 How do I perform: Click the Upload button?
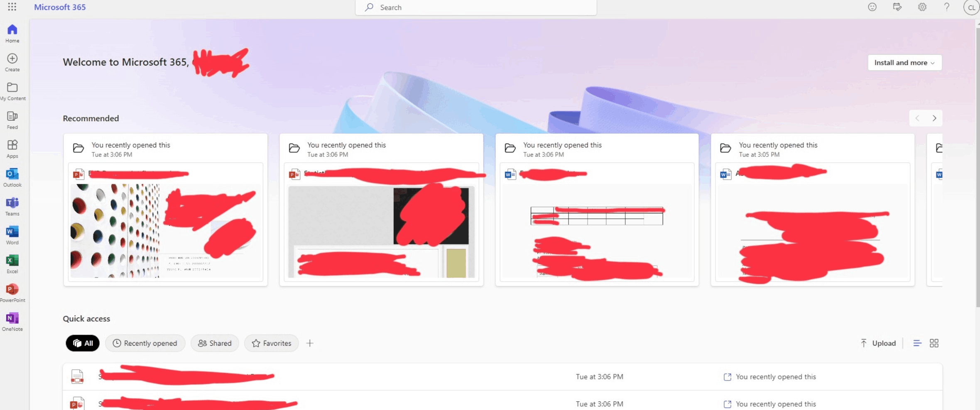coord(878,343)
